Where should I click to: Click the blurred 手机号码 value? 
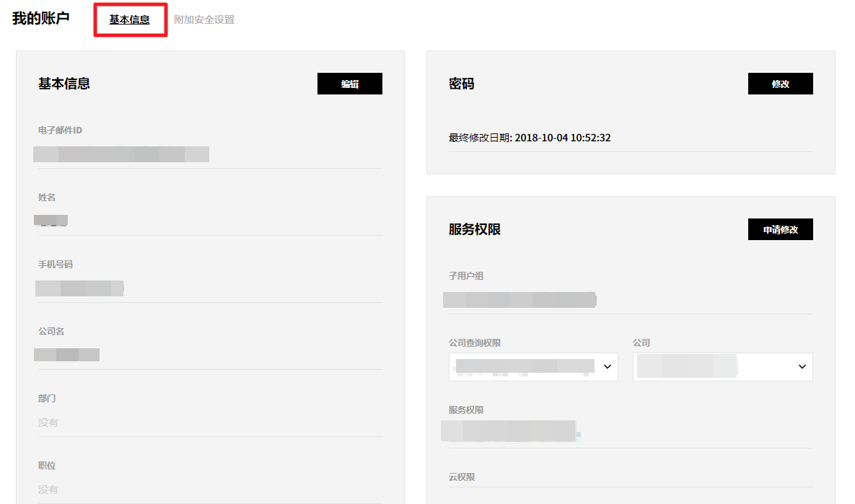[79, 288]
